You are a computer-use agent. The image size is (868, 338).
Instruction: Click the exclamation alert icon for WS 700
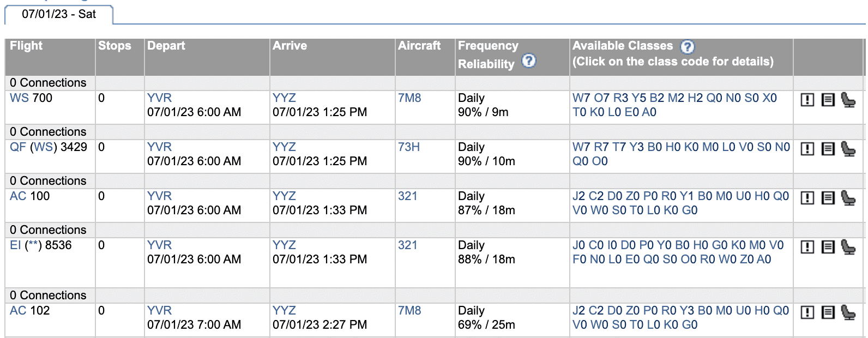point(807,100)
